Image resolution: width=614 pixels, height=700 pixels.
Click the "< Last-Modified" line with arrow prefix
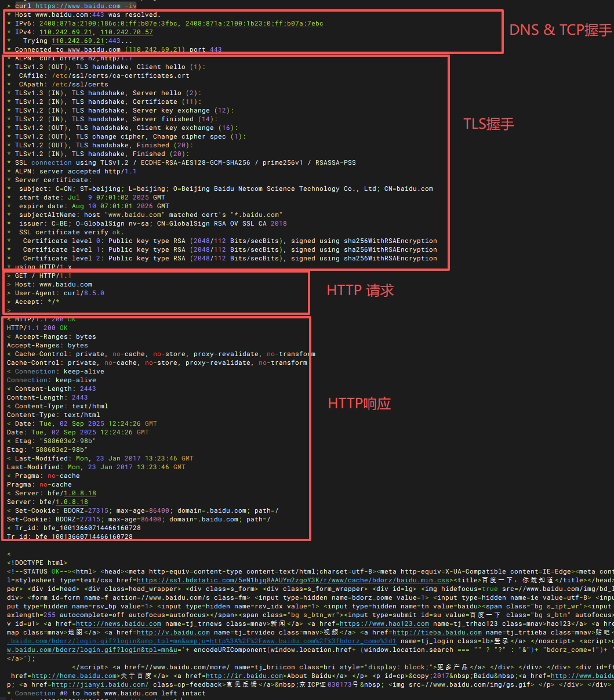100,458
